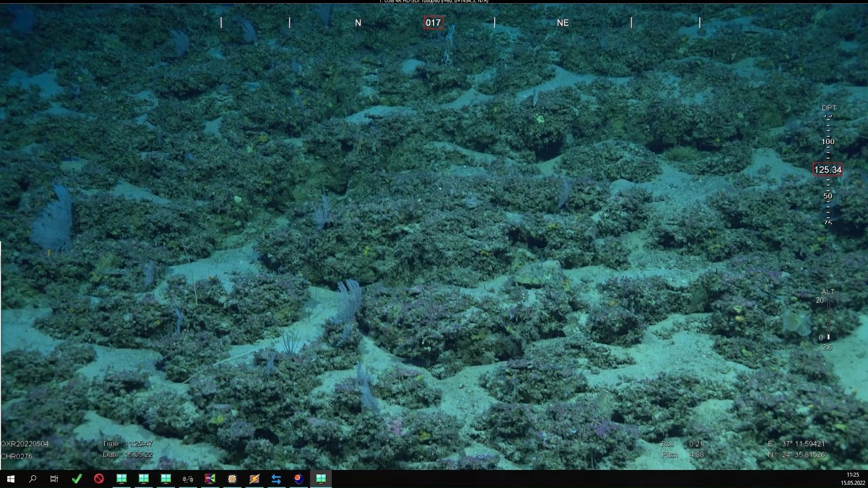The image size is (868, 488).
Task: Click the taskbar date 15.05.2022
Action: pos(853,483)
